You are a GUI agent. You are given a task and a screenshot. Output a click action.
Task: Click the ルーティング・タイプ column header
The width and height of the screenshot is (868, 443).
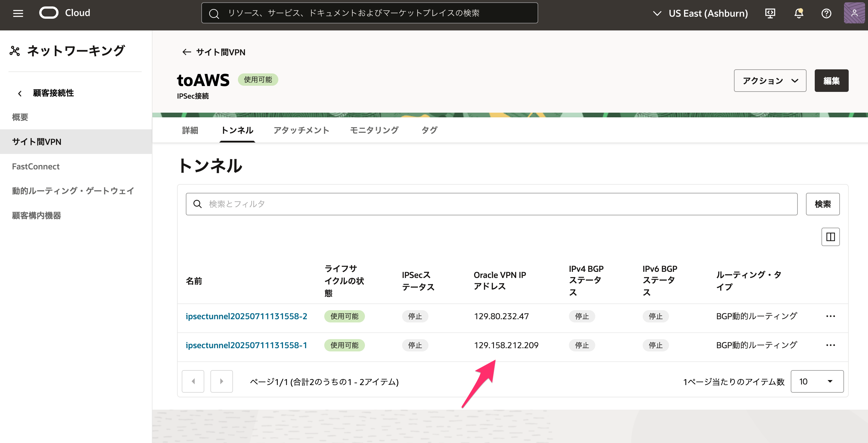click(x=748, y=281)
